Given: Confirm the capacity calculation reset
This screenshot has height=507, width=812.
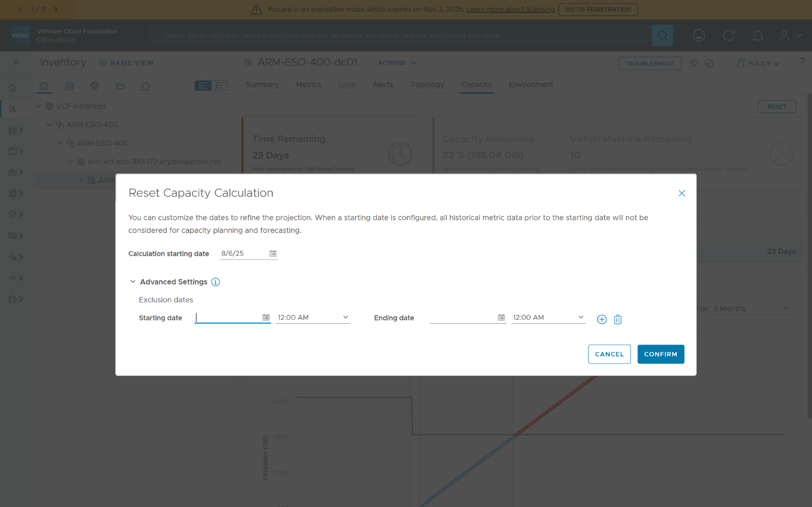Looking at the screenshot, I should [660, 354].
